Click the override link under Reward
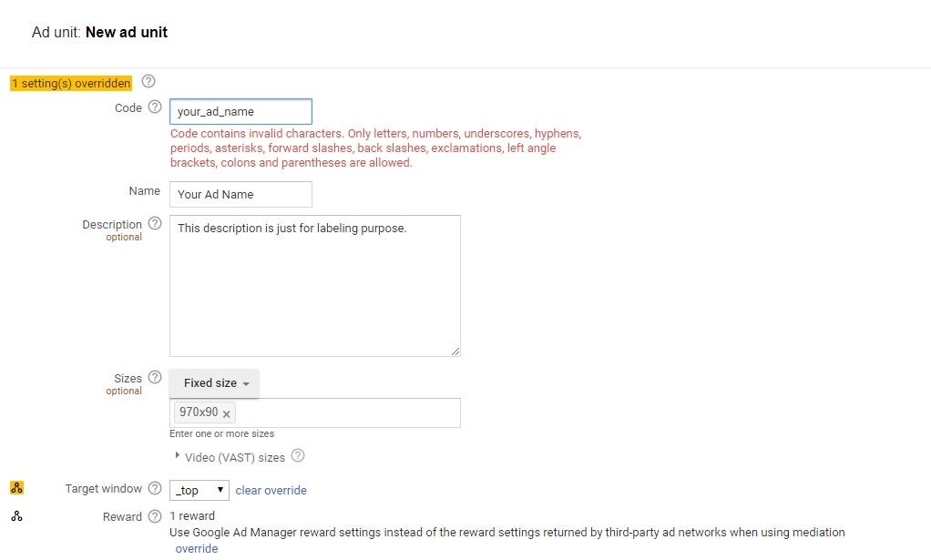 coord(197,548)
